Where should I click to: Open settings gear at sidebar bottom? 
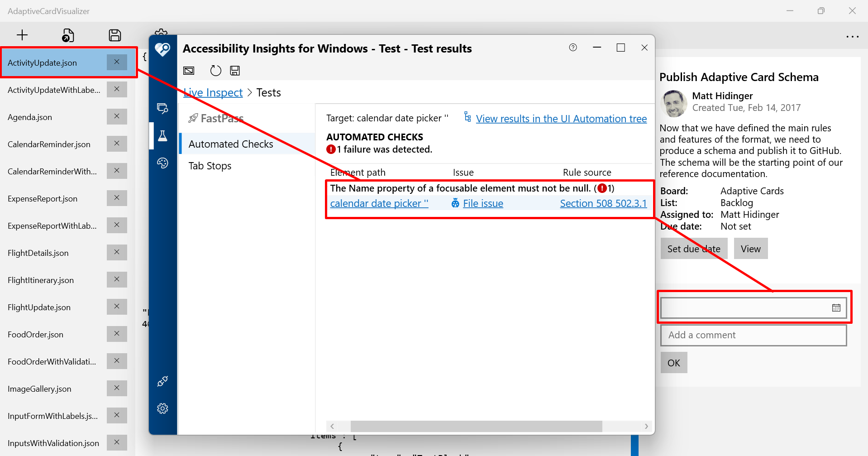pyautogui.click(x=162, y=408)
